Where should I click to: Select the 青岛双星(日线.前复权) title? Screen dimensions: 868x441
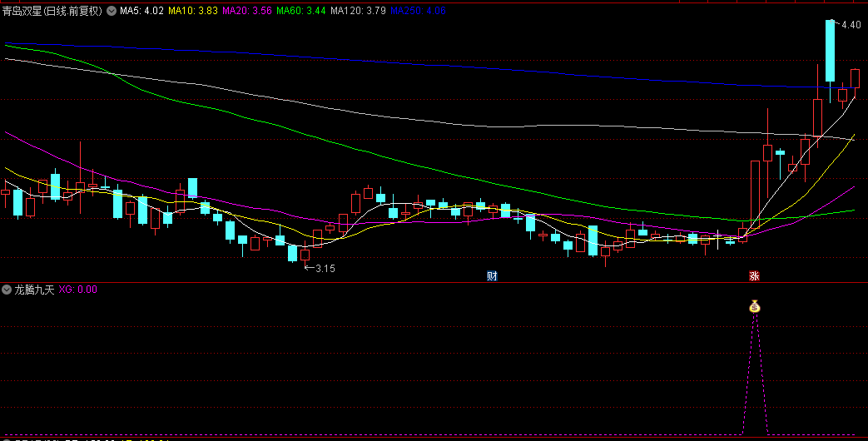pos(52,11)
